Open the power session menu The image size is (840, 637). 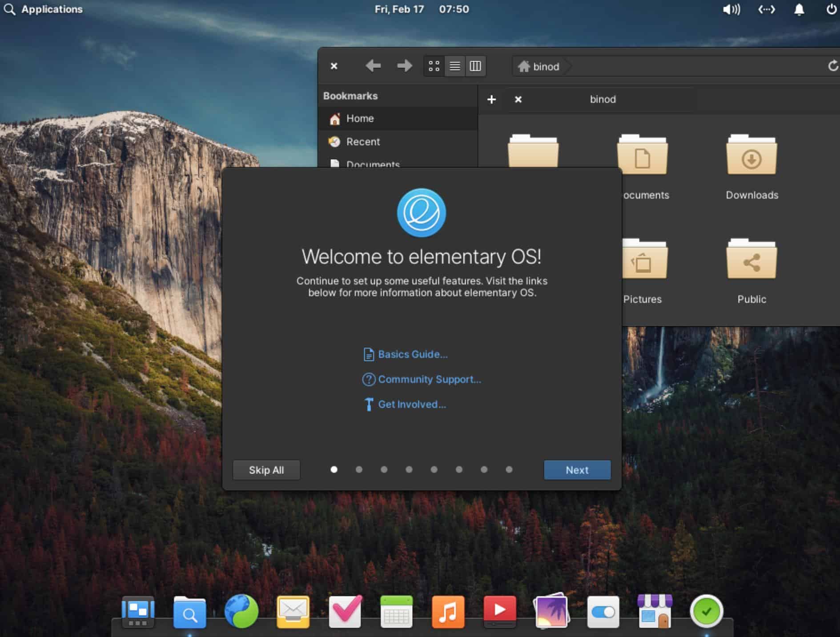(x=831, y=9)
